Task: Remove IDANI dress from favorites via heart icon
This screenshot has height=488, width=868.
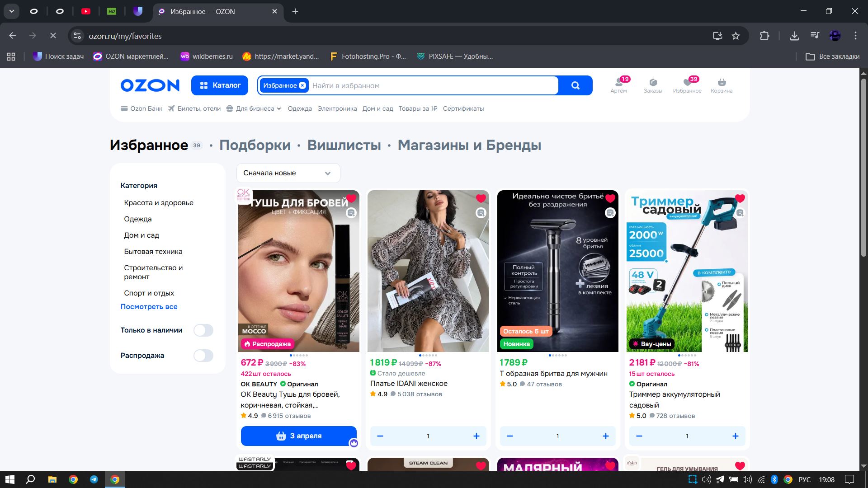Action: tap(481, 198)
